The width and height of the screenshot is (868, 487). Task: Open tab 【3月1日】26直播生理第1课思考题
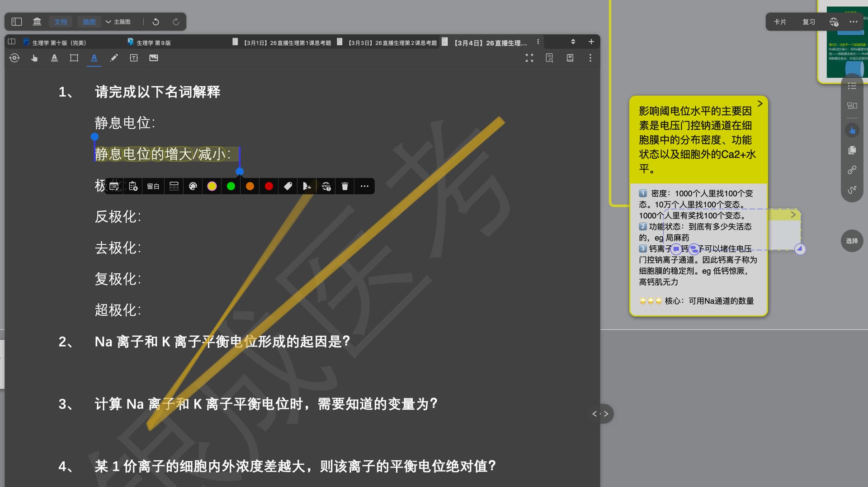tap(282, 42)
